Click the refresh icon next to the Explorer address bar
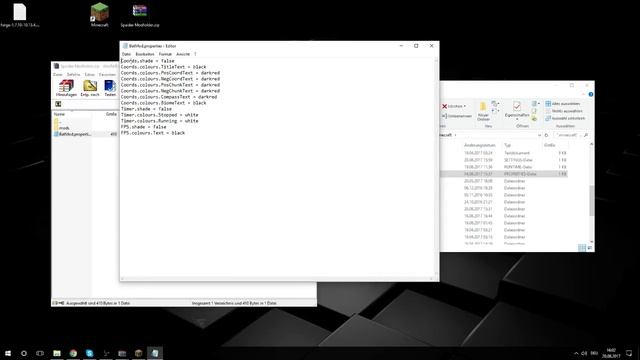640x360 pixels. click(546, 135)
